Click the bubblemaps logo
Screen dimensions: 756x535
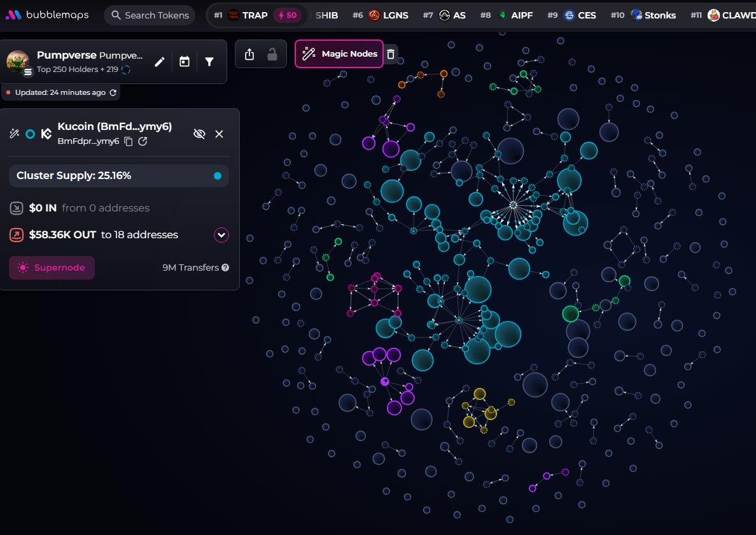[46, 15]
